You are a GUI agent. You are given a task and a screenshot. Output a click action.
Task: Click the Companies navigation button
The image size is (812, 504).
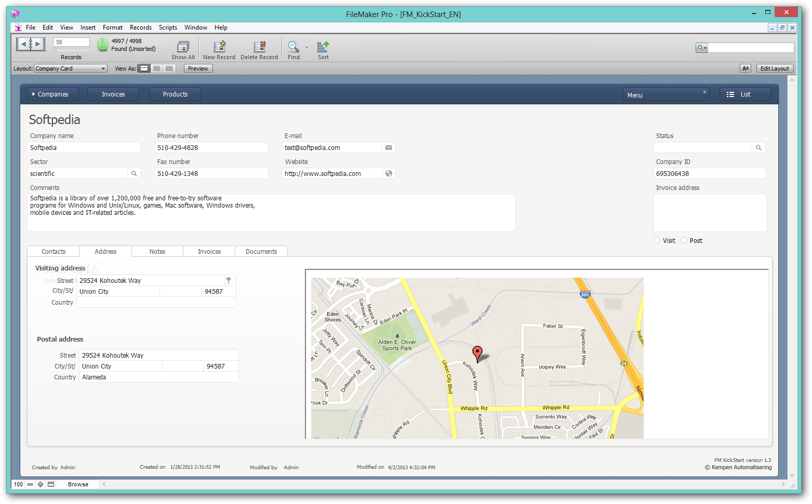tap(53, 94)
